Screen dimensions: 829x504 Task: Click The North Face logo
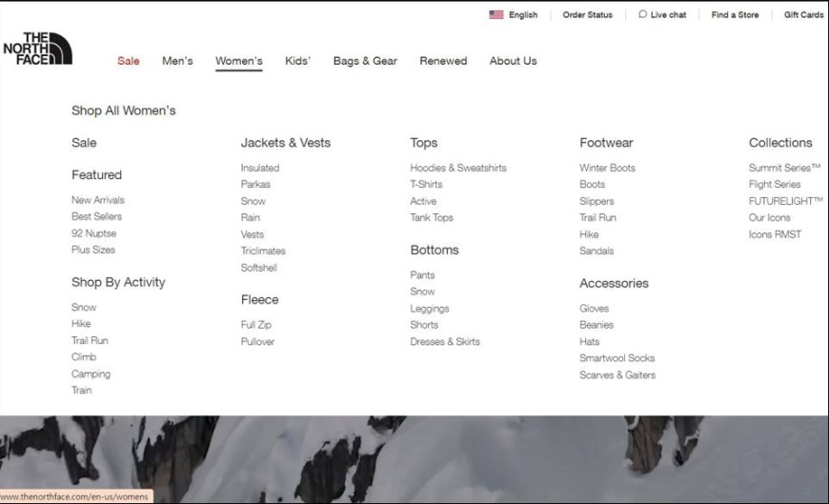(37, 49)
